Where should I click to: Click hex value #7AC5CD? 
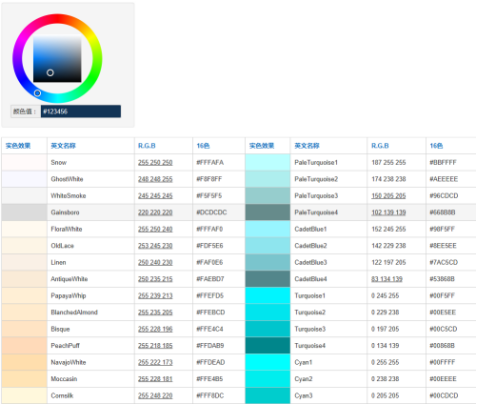444,262
